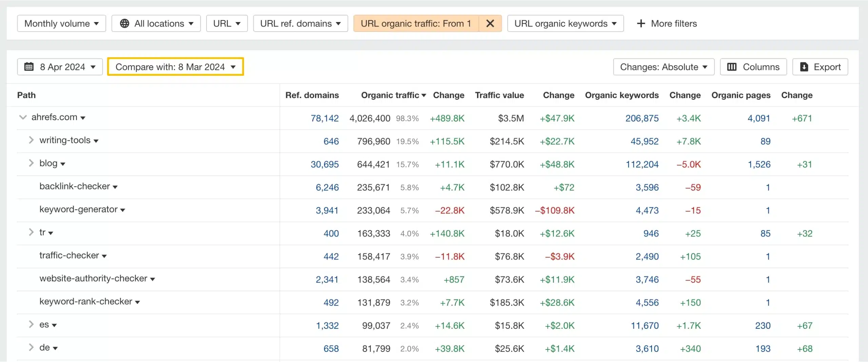Open backlink-checker ref. domains 6,246

327,188
